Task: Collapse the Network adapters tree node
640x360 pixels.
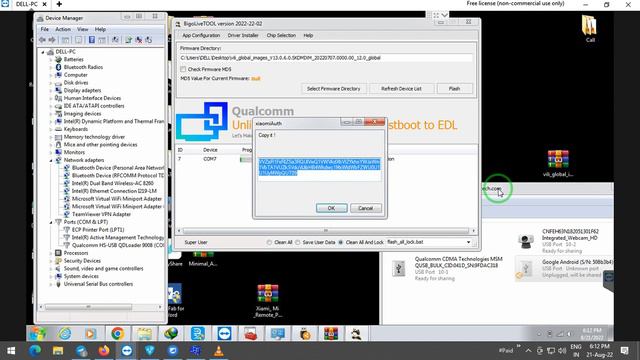Action: click(51, 160)
